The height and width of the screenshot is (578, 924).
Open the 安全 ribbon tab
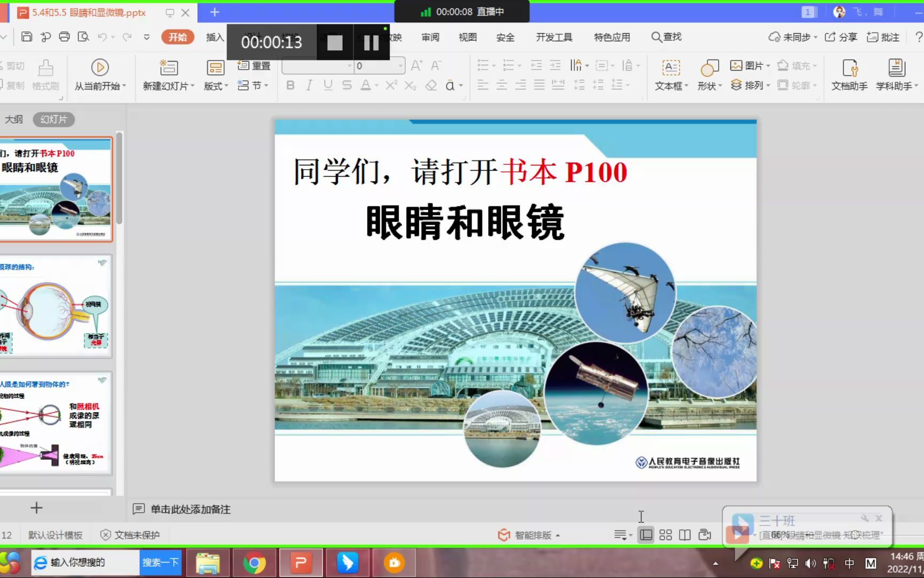(x=505, y=37)
